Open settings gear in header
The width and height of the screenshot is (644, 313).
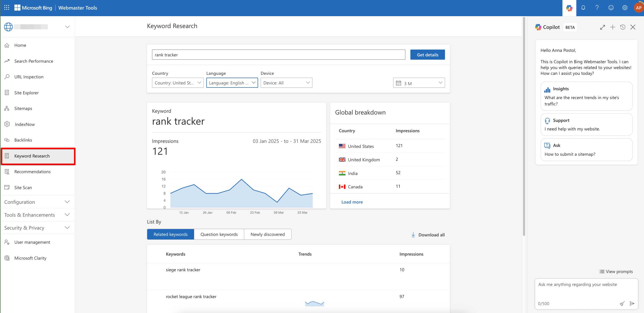[625, 8]
